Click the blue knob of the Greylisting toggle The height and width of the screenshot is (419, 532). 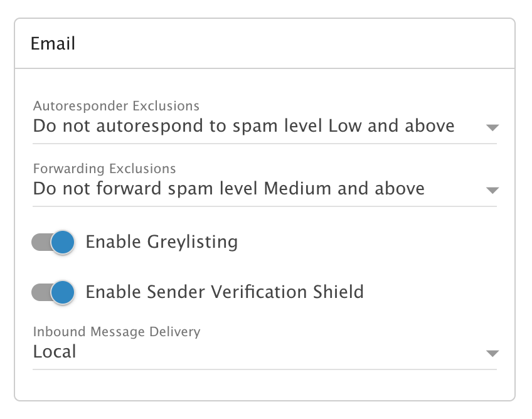62,242
